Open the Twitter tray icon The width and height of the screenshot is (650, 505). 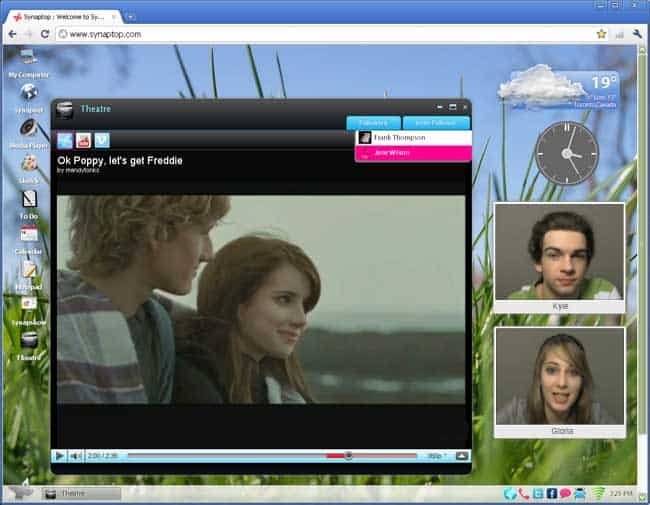538,493
